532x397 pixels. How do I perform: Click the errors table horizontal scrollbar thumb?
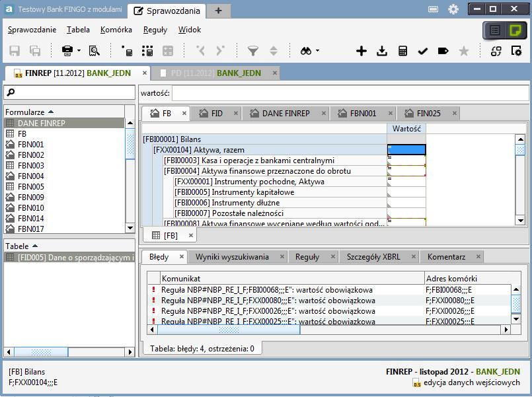point(229,330)
